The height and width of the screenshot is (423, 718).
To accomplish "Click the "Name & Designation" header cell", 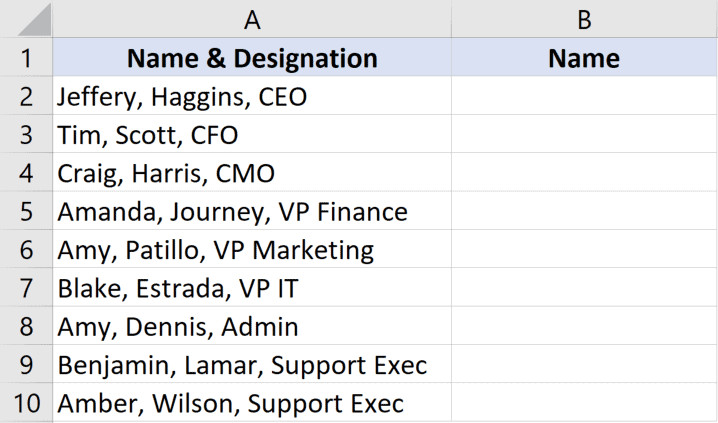I will click(252, 57).
